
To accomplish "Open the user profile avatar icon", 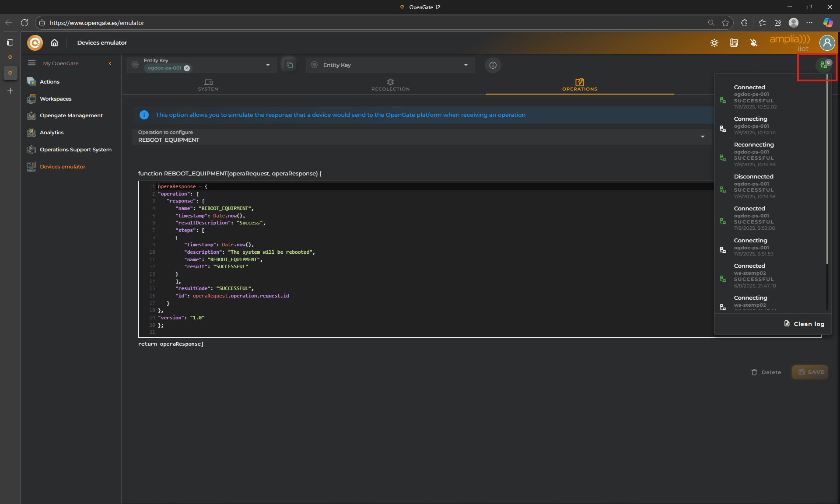I will click(x=827, y=43).
